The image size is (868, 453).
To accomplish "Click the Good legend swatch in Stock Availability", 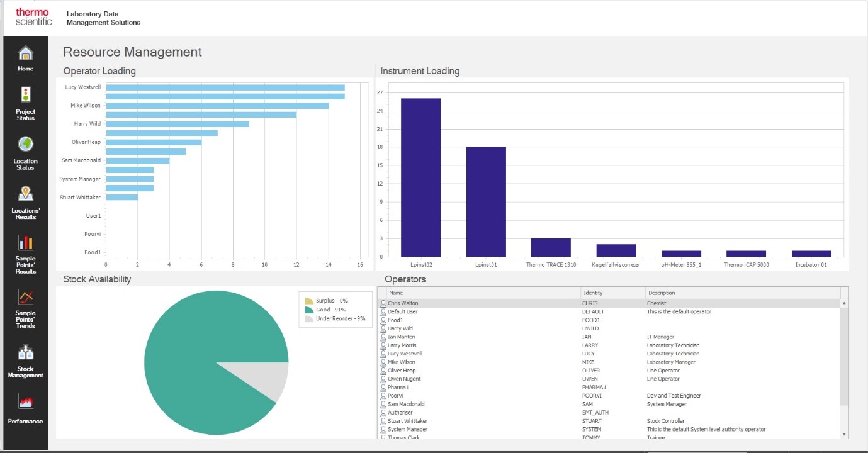I will click(309, 310).
